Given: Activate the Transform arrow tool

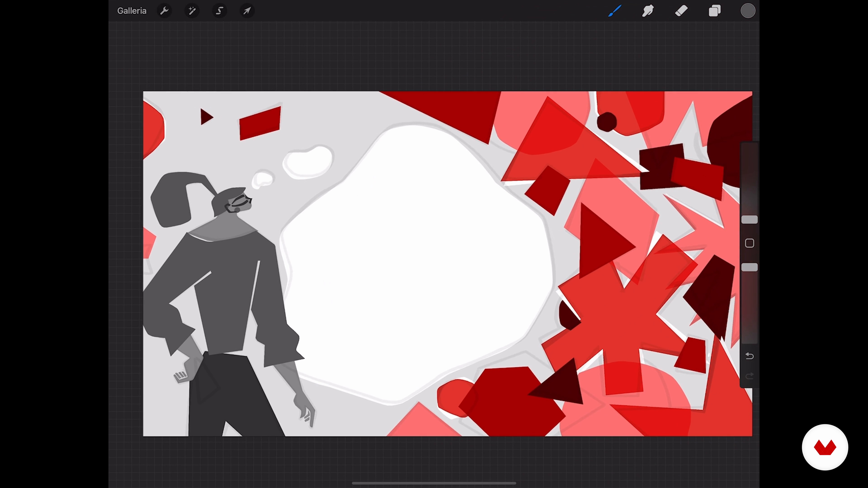Looking at the screenshot, I should (x=247, y=11).
